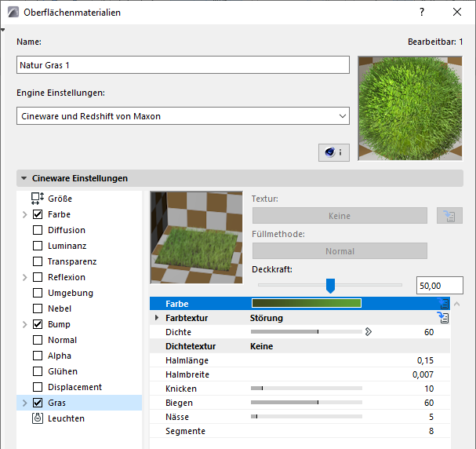This screenshot has width=476, height=449.
Task: Click the help question mark button
Action: tap(421, 13)
